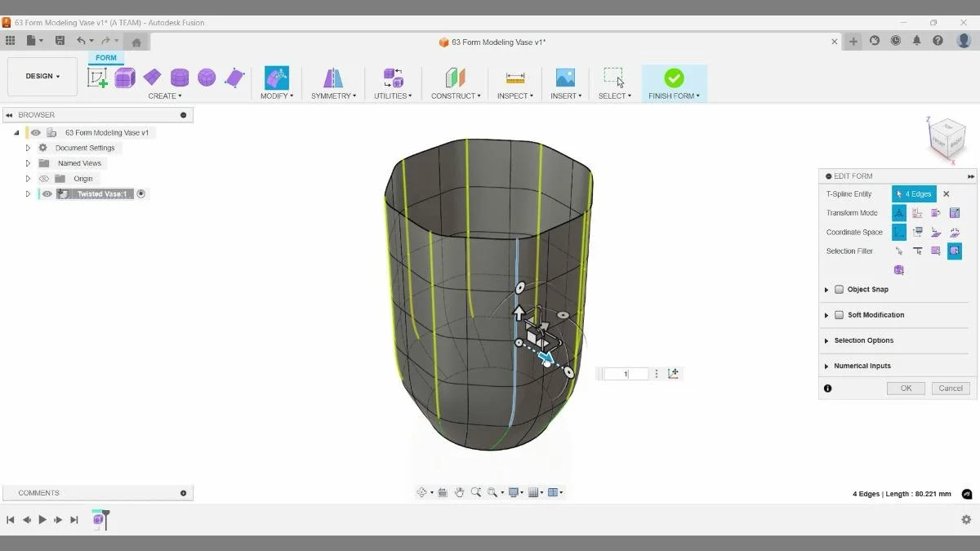This screenshot has height=551, width=980.
Task: Click the Utilities toolbar icon
Action: click(x=393, y=78)
